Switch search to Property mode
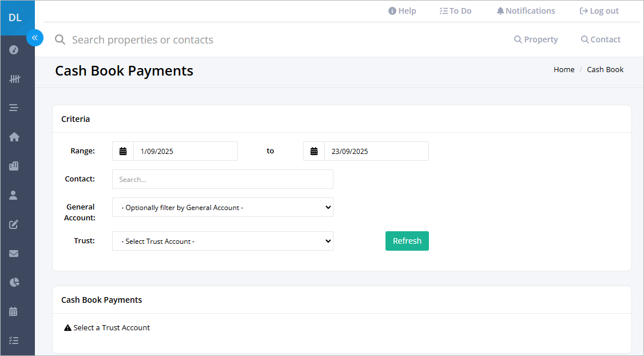 [x=536, y=39]
